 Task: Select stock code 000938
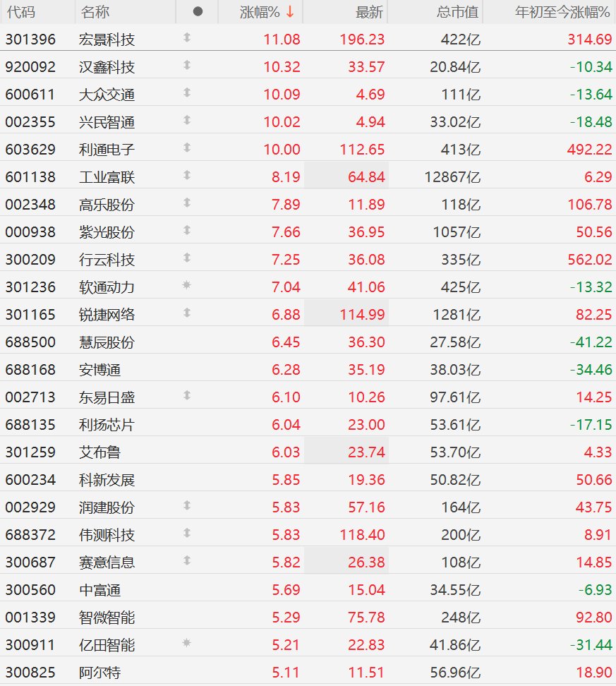[30, 232]
